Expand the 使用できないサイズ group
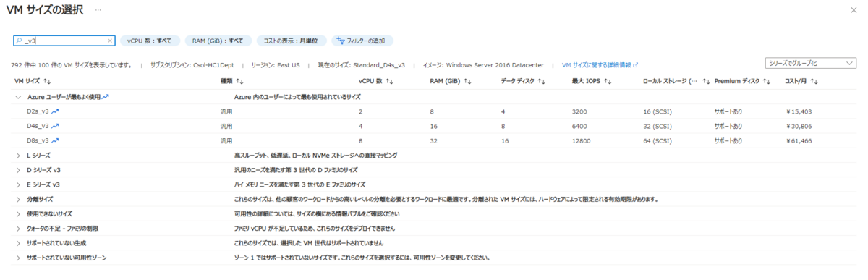The width and height of the screenshot is (868, 280). click(x=18, y=214)
